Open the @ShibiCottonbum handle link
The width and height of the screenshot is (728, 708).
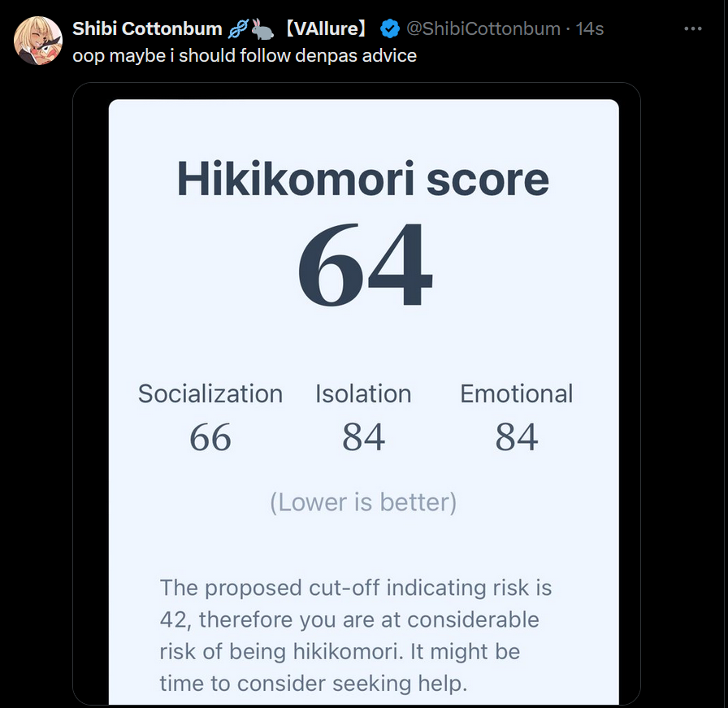[x=483, y=29]
